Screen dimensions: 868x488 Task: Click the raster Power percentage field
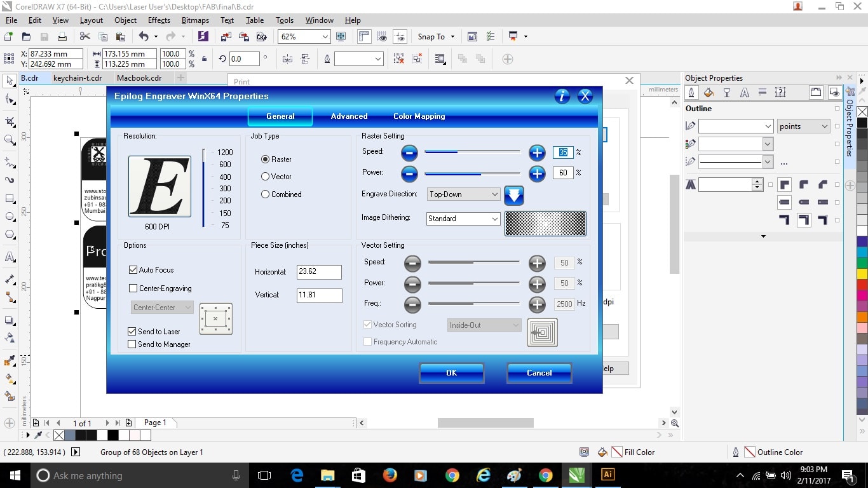(x=563, y=173)
